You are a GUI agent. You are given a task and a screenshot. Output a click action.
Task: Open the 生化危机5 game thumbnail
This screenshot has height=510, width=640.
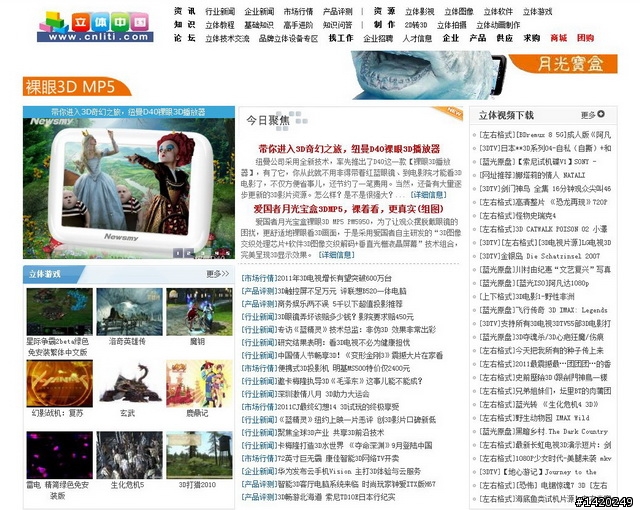tap(129, 455)
